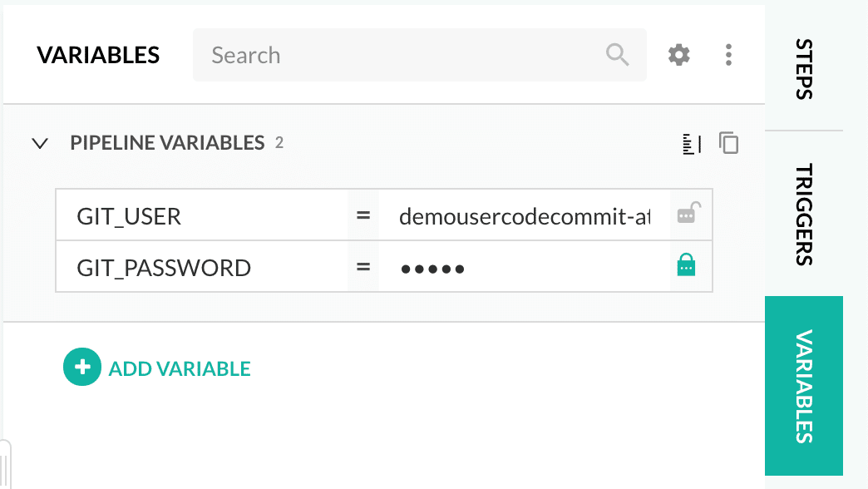This screenshot has height=489, width=868.
Task: Open the Triggers tab
Action: [x=803, y=214]
